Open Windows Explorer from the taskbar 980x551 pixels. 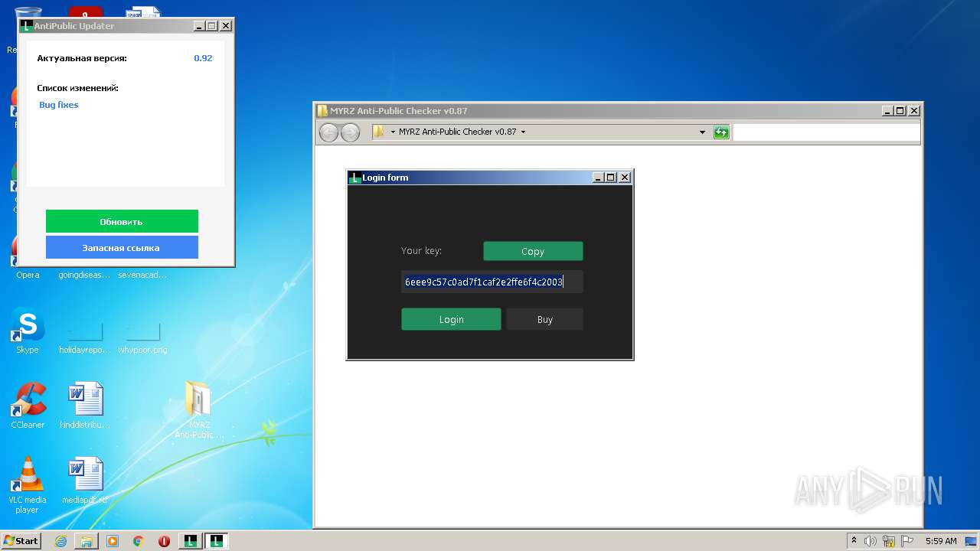87,541
